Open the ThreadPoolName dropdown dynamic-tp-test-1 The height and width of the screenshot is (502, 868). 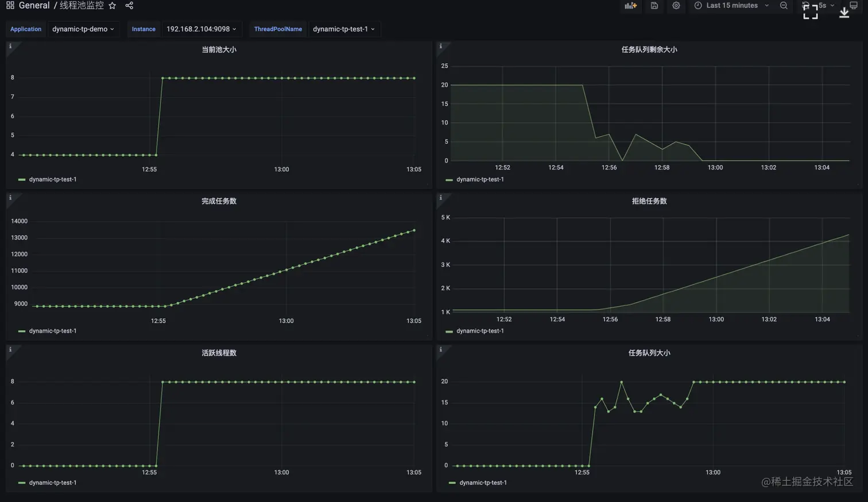coord(344,29)
